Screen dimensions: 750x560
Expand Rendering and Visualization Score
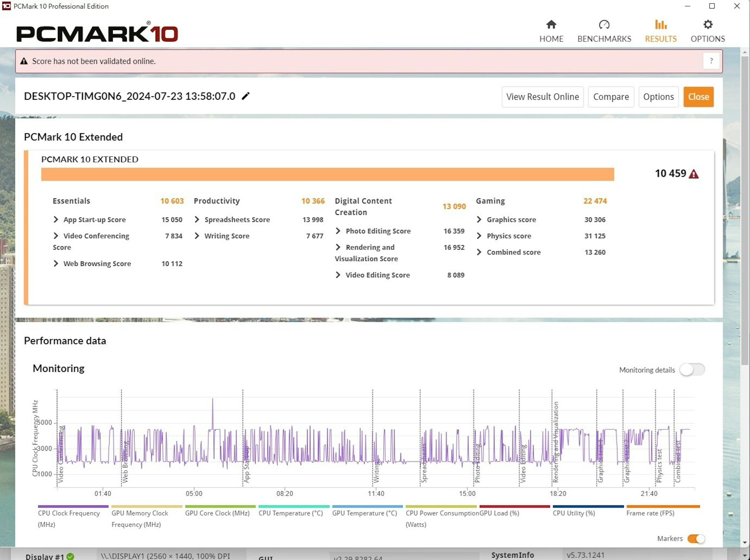click(x=337, y=247)
